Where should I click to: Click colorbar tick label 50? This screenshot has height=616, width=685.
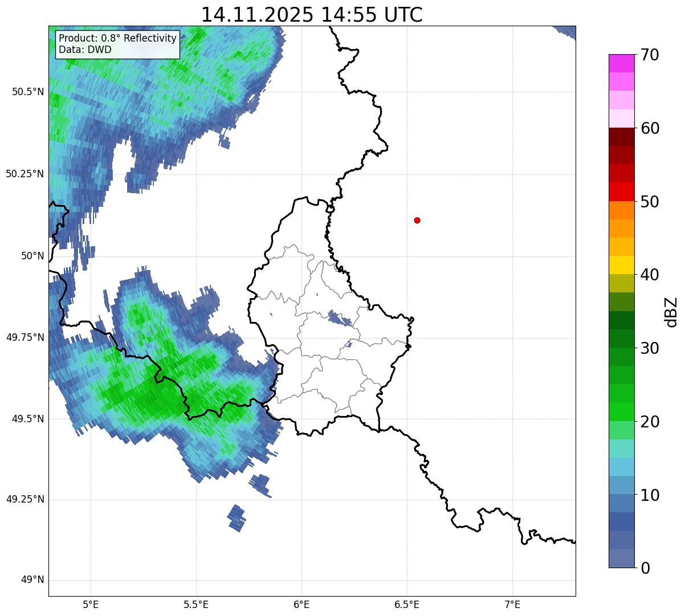click(650, 202)
